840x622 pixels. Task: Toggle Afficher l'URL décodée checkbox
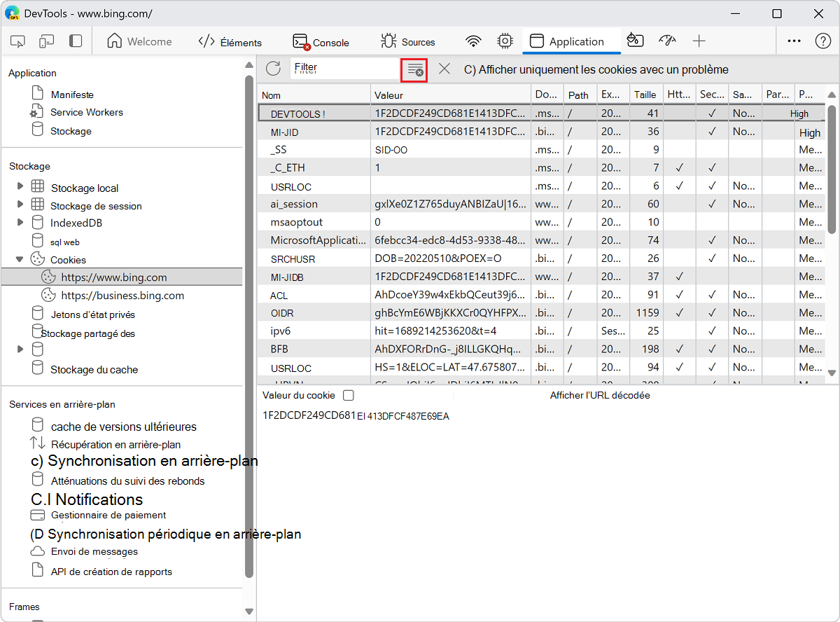click(348, 396)
